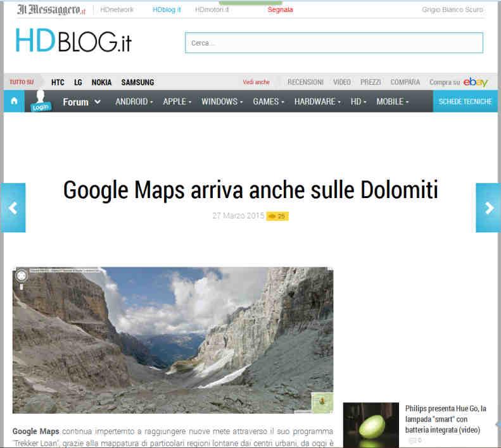Viewport: 501px width, 448px height.
Task: Select HTC brand link
Action: (58, 82)
